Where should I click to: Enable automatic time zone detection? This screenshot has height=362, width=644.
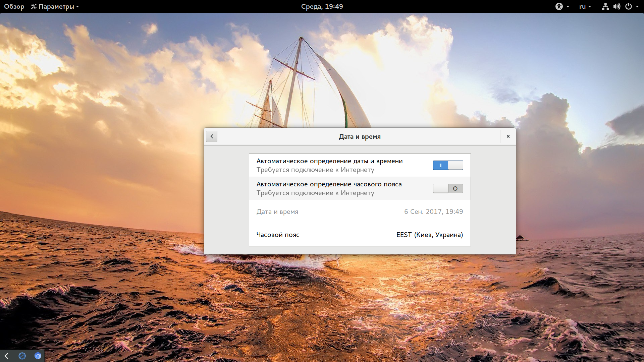click(448, 188)
